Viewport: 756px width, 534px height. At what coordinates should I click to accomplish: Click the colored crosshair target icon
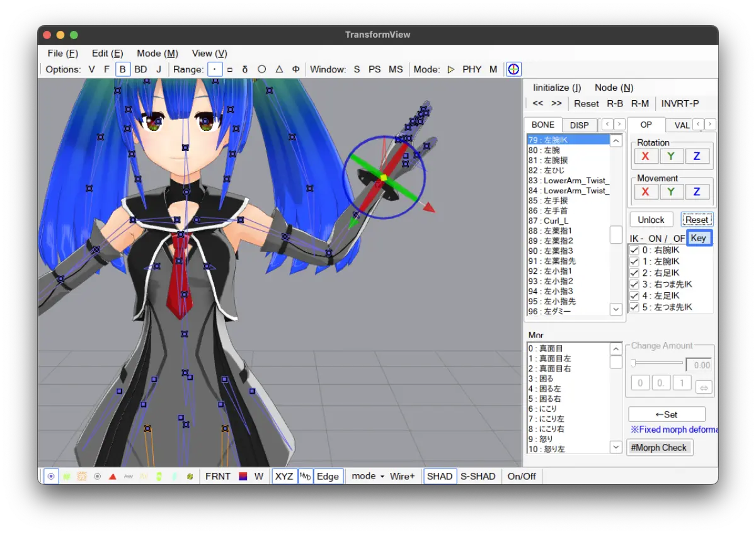tap(514, 69)
